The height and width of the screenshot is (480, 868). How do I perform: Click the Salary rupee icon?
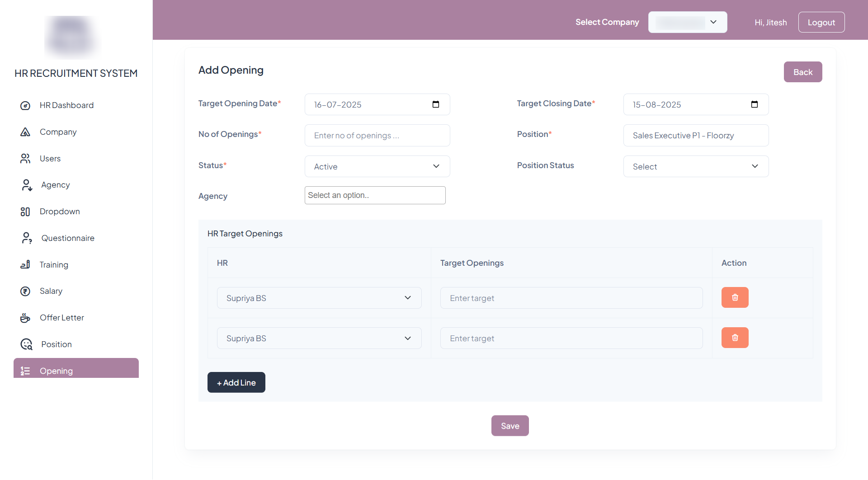tap(25, 291)
